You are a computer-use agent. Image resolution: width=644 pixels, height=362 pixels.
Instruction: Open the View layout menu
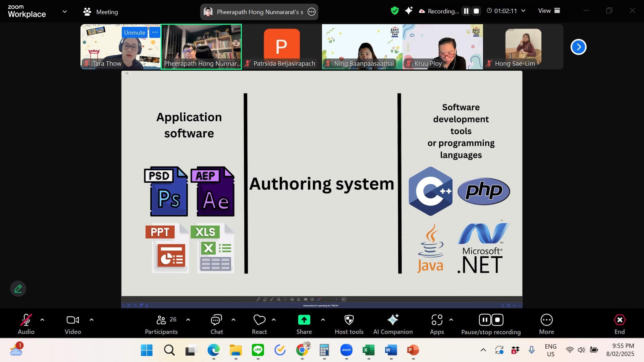point(549,11)
